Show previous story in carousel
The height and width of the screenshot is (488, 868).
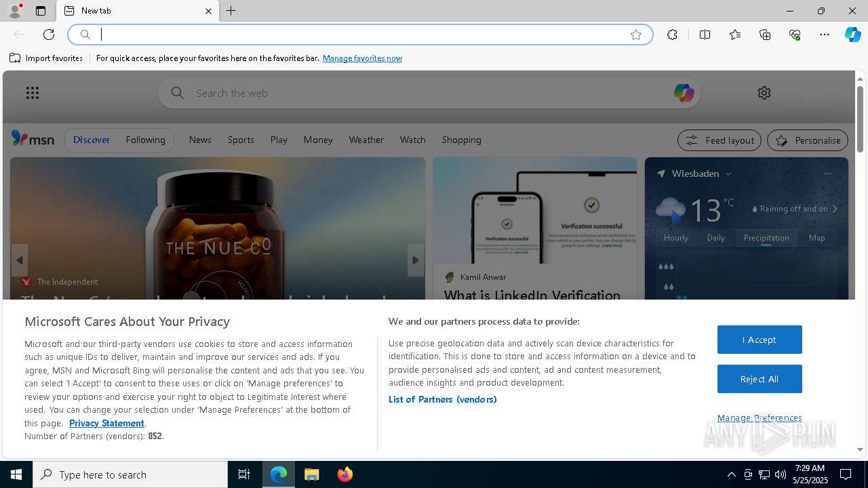coord(20,260)
